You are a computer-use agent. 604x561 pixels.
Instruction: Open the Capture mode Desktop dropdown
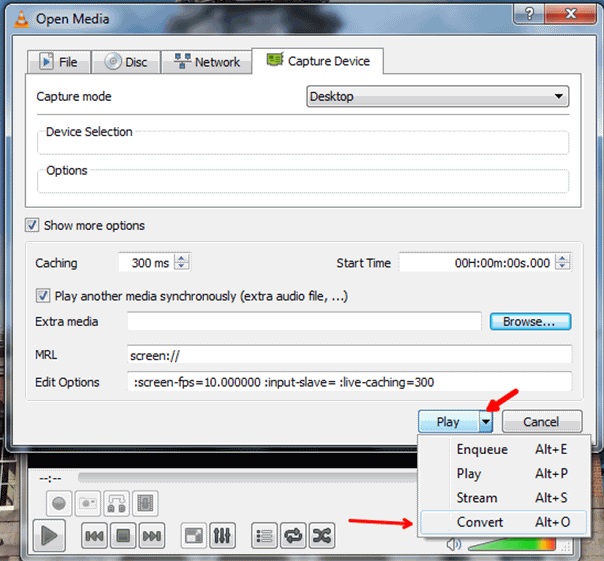coord(438,96)
